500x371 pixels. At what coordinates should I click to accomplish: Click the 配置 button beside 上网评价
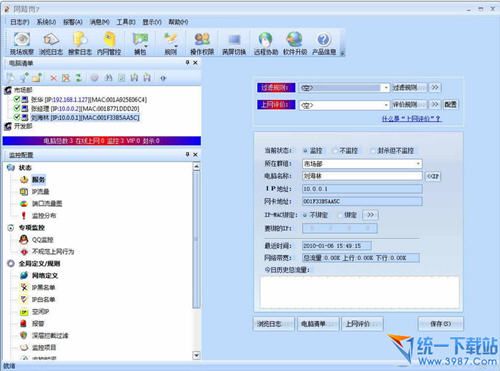click(450, 105)
